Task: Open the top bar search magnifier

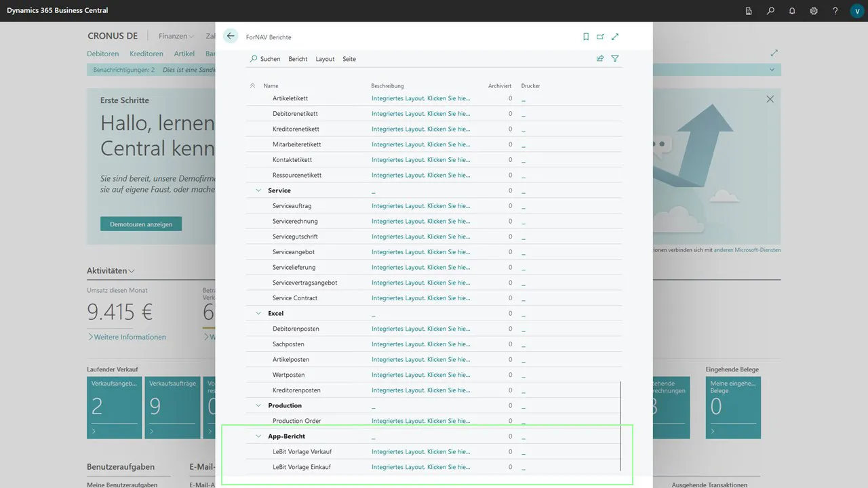Action: pos(770,11)
